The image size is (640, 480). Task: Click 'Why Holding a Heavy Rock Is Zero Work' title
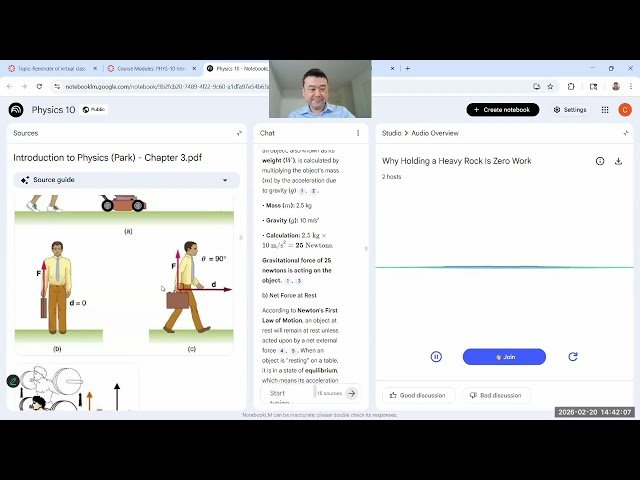click(x=456, y=161)
